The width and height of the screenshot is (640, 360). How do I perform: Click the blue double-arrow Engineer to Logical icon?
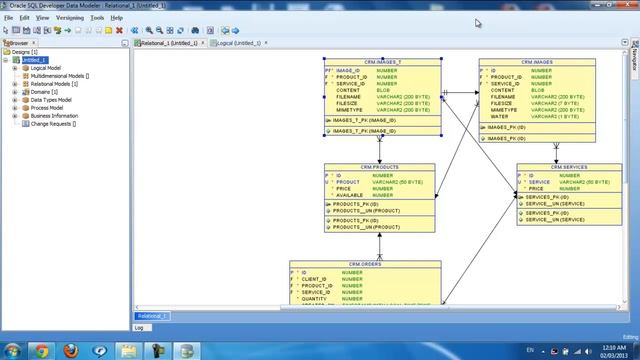pos(134,30)
